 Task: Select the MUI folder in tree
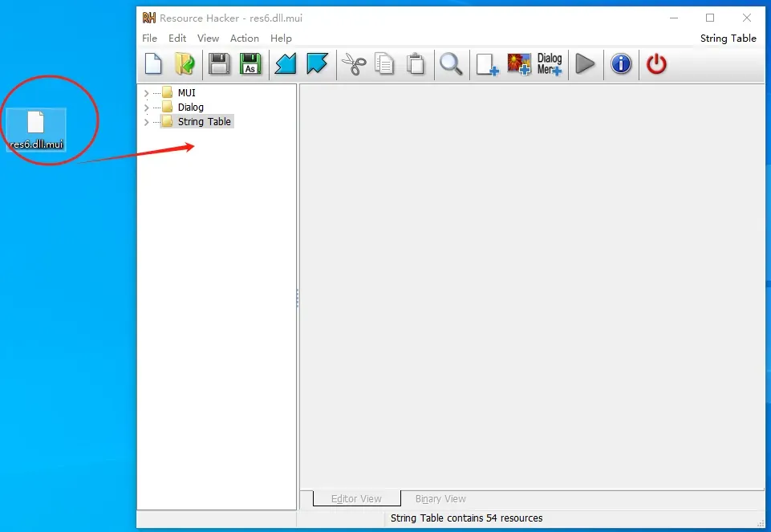(179, 92)
